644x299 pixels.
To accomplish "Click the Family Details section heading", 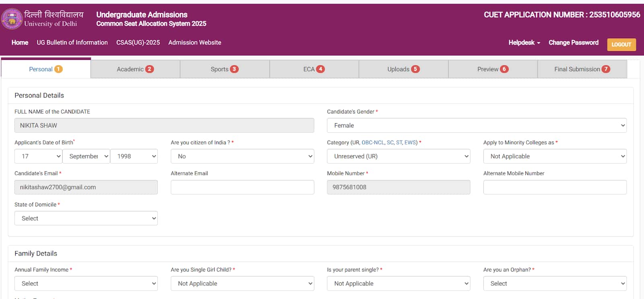I will [x=36, y=254].
